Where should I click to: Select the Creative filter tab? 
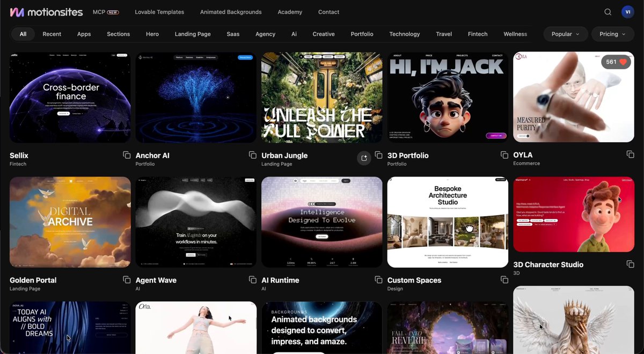tap(324, 34)
